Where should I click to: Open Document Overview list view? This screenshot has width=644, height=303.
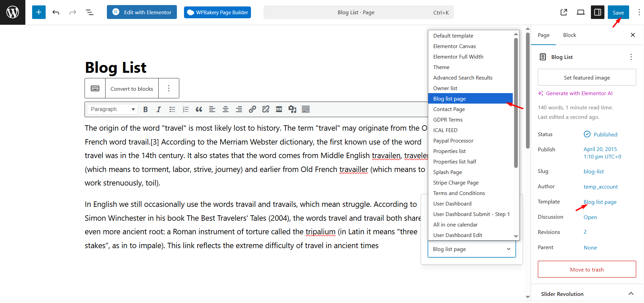pyautogui.click(x=89, y=12)
